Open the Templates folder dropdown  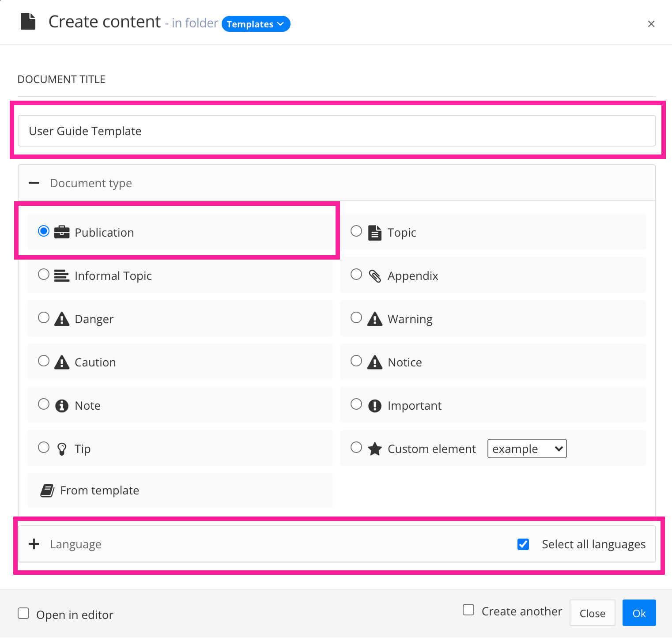pyautogui.click(x=256, y=24)
